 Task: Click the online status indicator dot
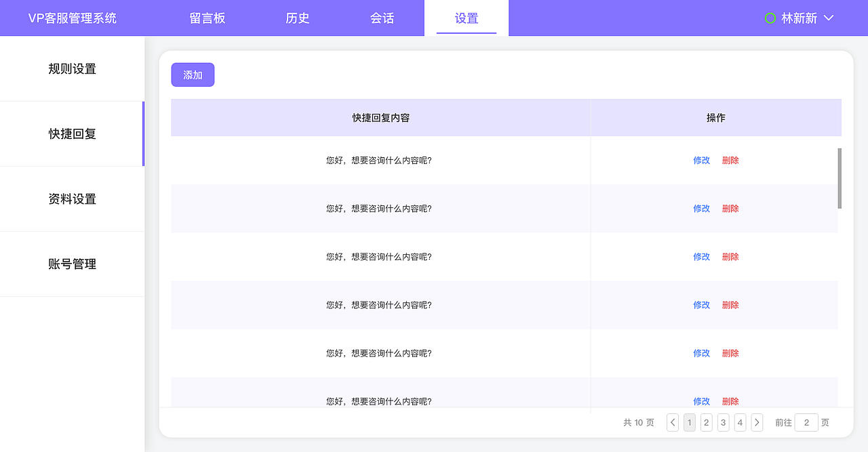click(x=770, y=18)
